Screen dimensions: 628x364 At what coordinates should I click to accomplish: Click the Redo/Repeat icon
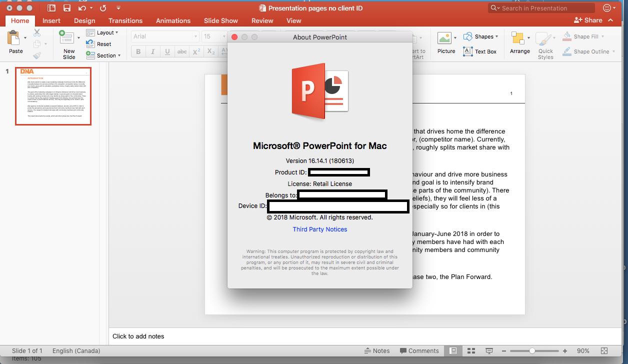[x=103, y=8]
